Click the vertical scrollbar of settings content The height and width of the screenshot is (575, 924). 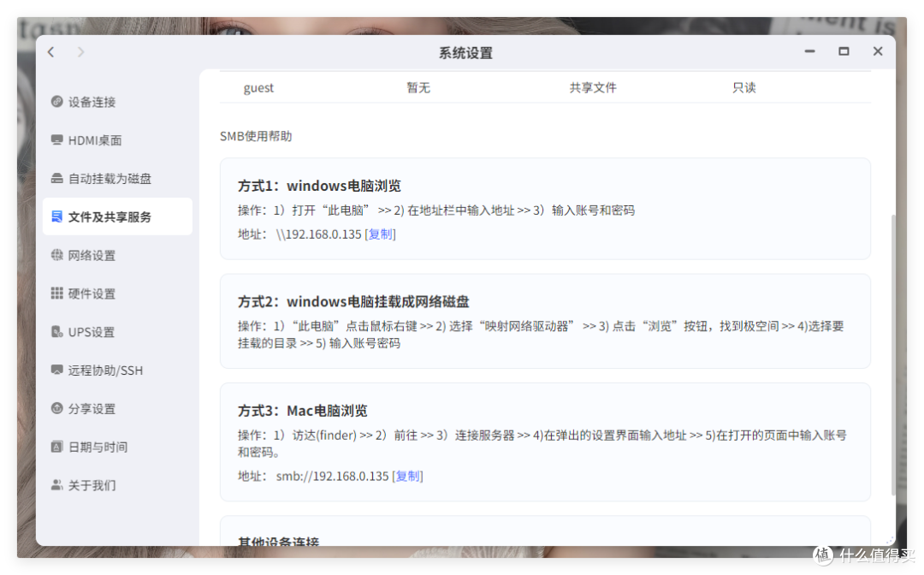[893, 354]
